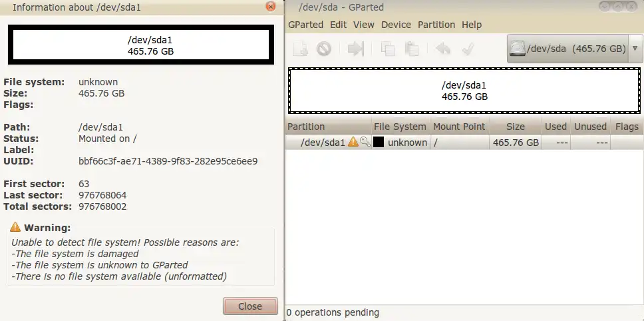
Task: Click the Apply all operations checkmark icon
Action: coord(468,49)
